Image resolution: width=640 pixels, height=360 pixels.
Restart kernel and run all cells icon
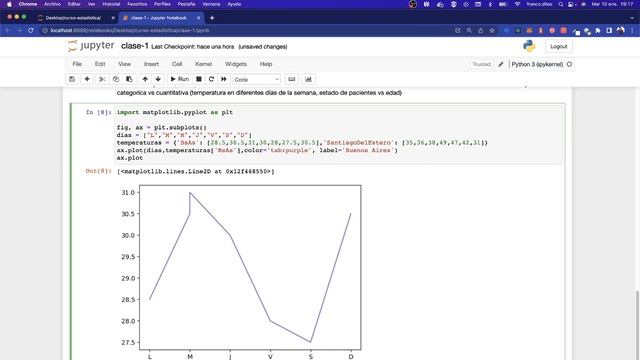[224, 79]
